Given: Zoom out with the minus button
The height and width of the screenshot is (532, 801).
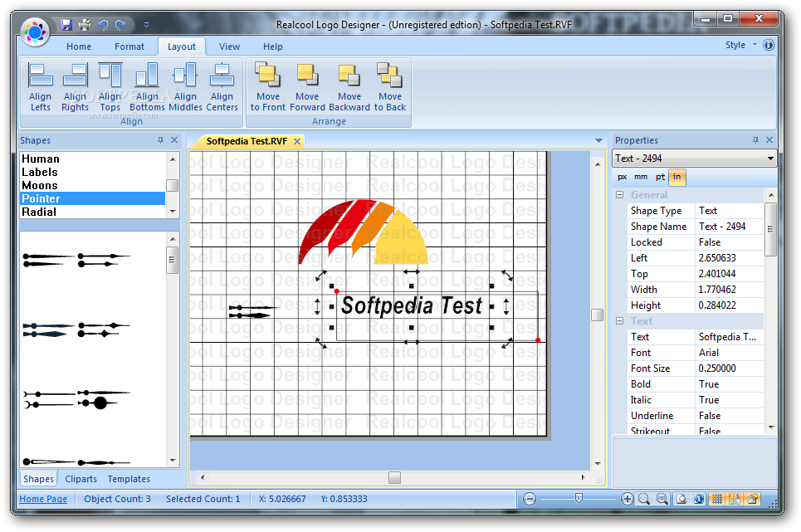Looking at the screenshot, I should 530,499.
